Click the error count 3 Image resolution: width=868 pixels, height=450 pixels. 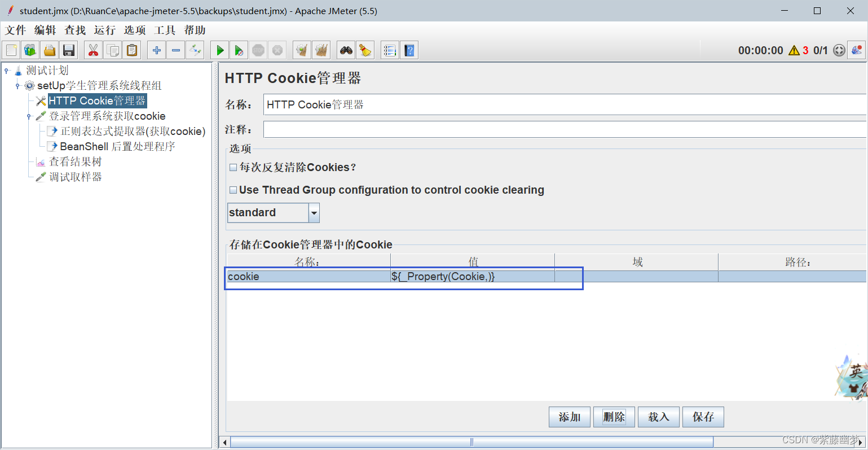click(806, 50)
